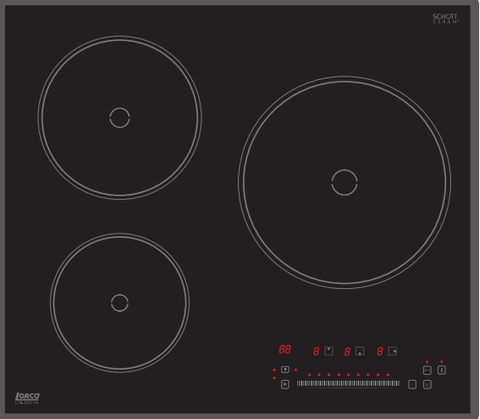Tap the power on/off key with vertical bar
The height and width of the screenshot is (419, 480).
[x=441, y=370]
